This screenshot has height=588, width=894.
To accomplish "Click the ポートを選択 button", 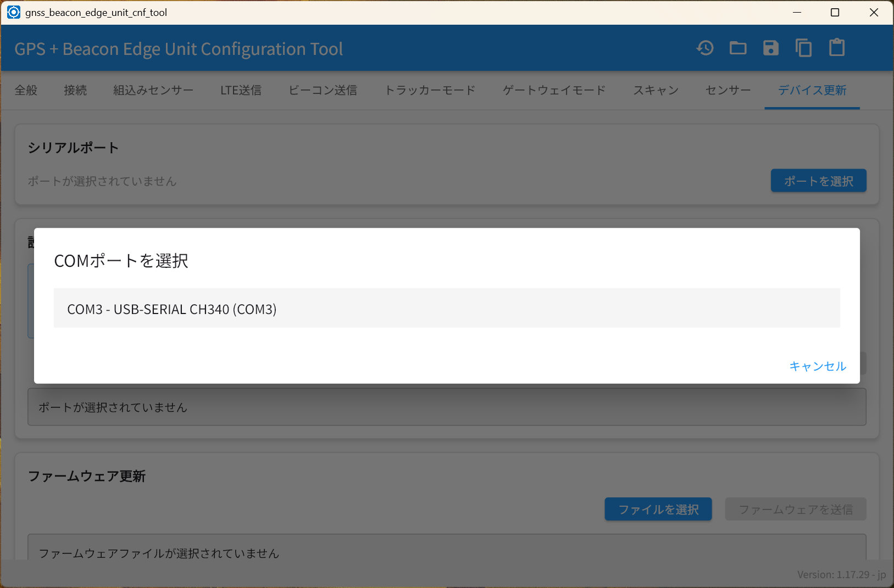I will 818,181.
